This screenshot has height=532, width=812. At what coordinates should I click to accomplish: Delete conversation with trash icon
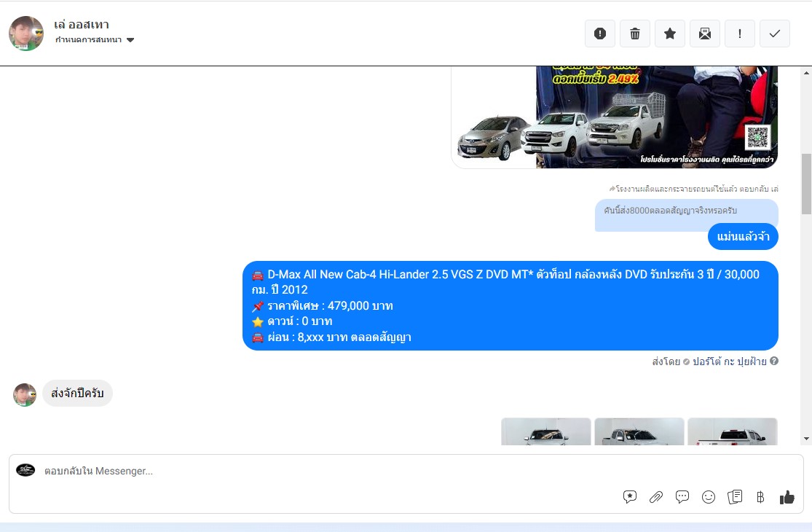(x=635, y=34)
